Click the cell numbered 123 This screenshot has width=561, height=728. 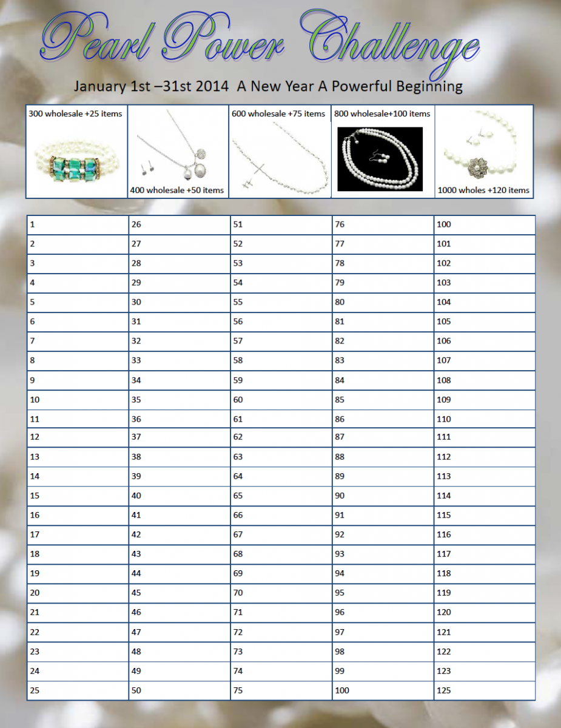coord(485,671)
